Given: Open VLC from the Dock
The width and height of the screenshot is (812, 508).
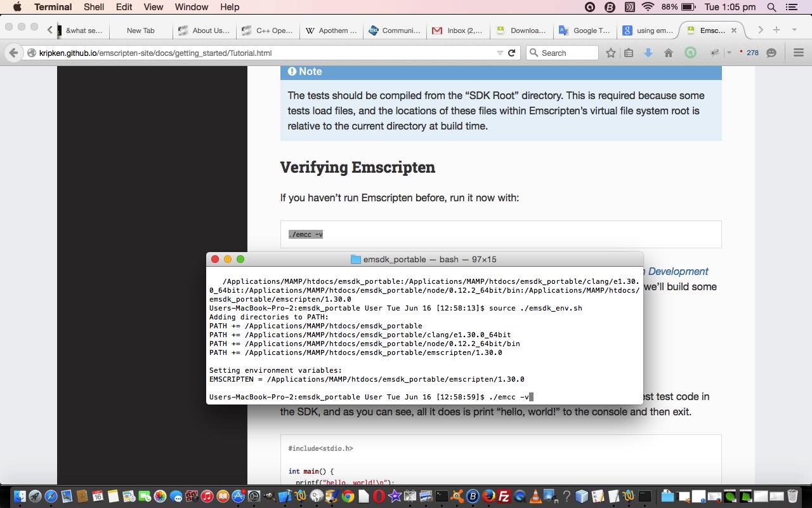Looking at the screenshot, I should 535,497.
